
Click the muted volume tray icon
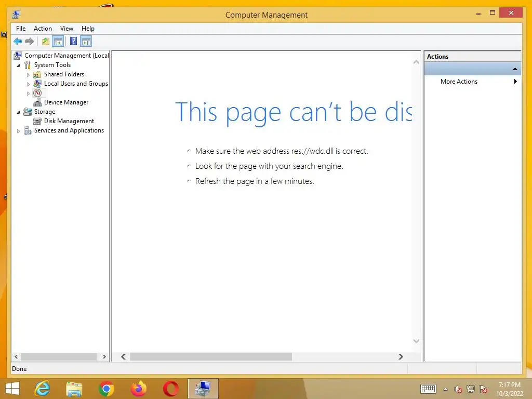click(458, 390)
